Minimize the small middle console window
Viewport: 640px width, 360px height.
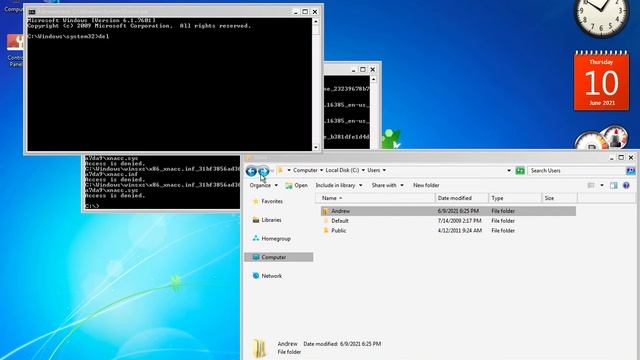point(353,70)
